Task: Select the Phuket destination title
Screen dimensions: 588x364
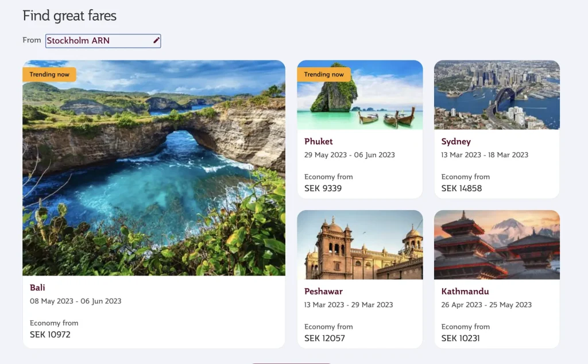Action: [318, 141]
